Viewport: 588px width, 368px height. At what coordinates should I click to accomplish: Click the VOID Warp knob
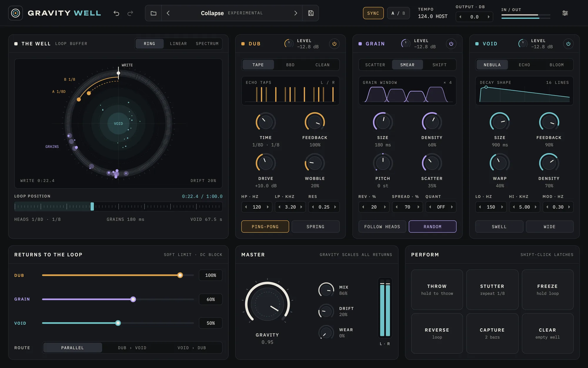click(x=500, y=163)
